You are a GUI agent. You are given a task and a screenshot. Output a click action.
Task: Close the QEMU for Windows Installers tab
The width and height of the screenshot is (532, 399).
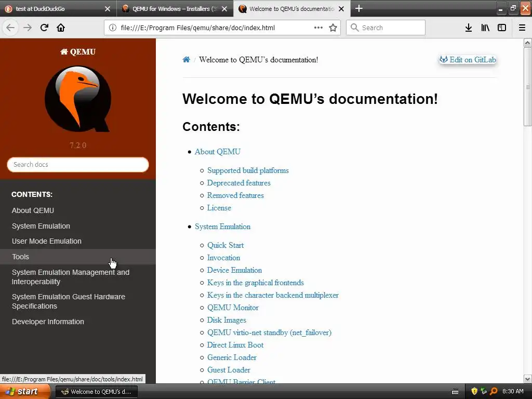tap(224, 9)
